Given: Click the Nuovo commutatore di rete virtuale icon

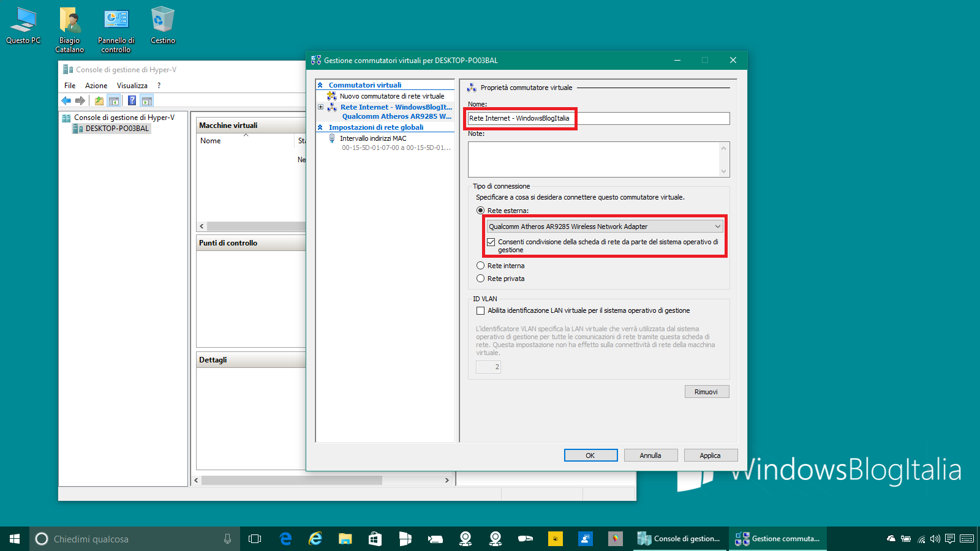Looking at the screenshot, I should (x=332, y=96).
